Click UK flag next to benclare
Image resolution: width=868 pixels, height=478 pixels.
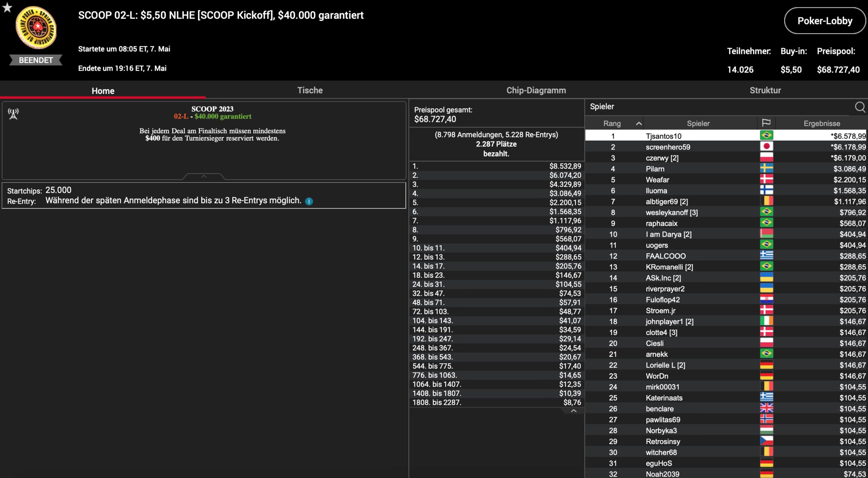(x=766, y=408)
